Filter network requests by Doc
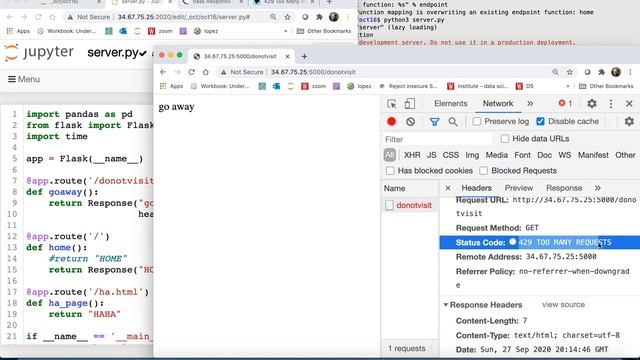This screenshot has height=360, width=640. pyautogui.click(x=544, y=155)
